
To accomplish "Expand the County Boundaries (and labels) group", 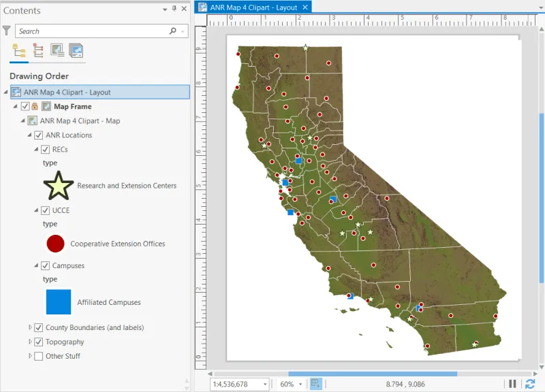I will coord(30,327).
